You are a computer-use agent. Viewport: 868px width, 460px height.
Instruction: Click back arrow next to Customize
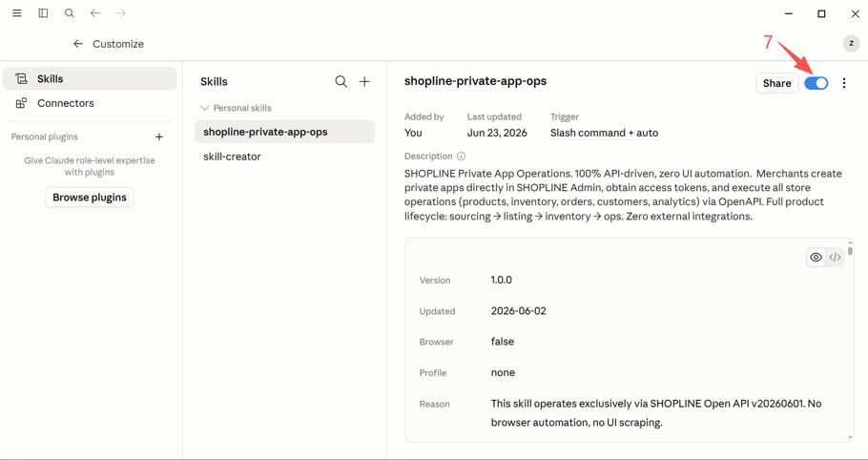coord(78,44)
